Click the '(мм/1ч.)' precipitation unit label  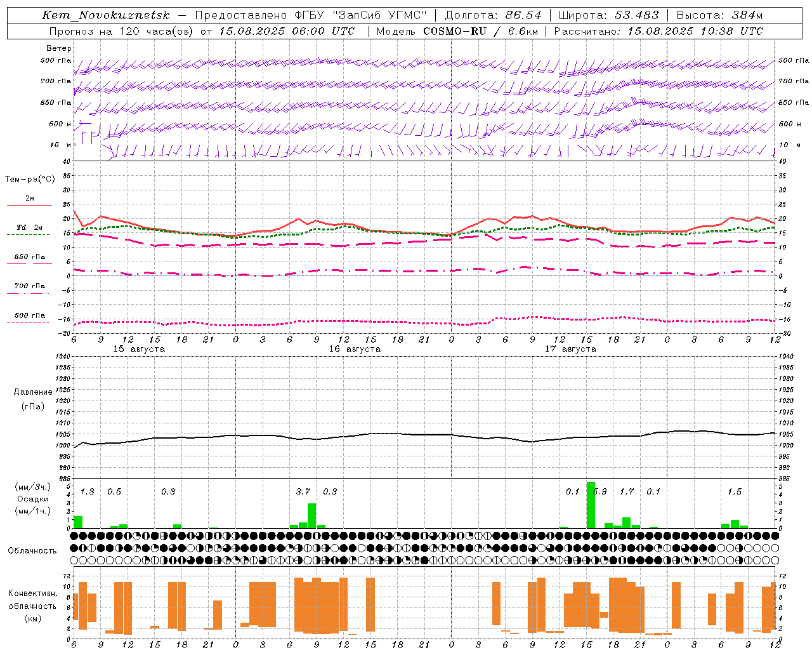coord(33,511)
